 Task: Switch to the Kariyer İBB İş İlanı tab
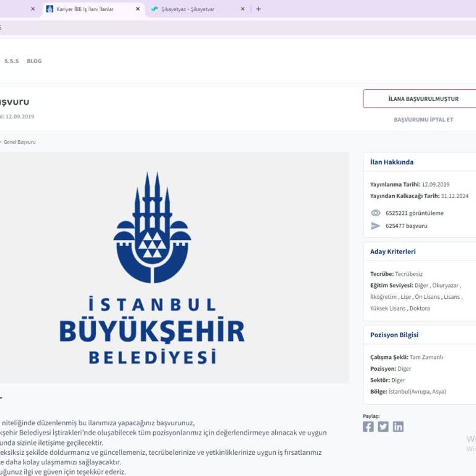pyautogui.click(x=92, y=9)
